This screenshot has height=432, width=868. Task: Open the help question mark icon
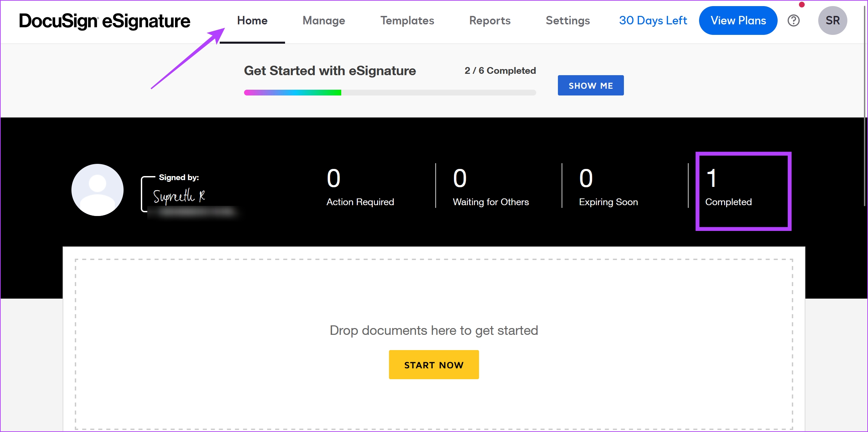click(x=793, y=21)
